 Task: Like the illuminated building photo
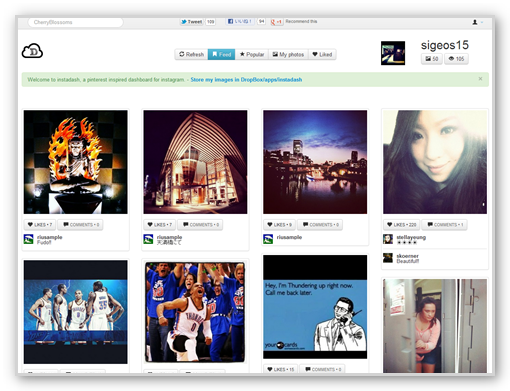(x=160, y=225)
